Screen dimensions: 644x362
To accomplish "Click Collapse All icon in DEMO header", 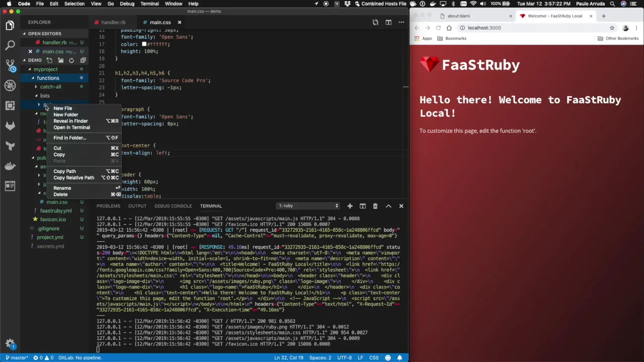I will [83, 60].
